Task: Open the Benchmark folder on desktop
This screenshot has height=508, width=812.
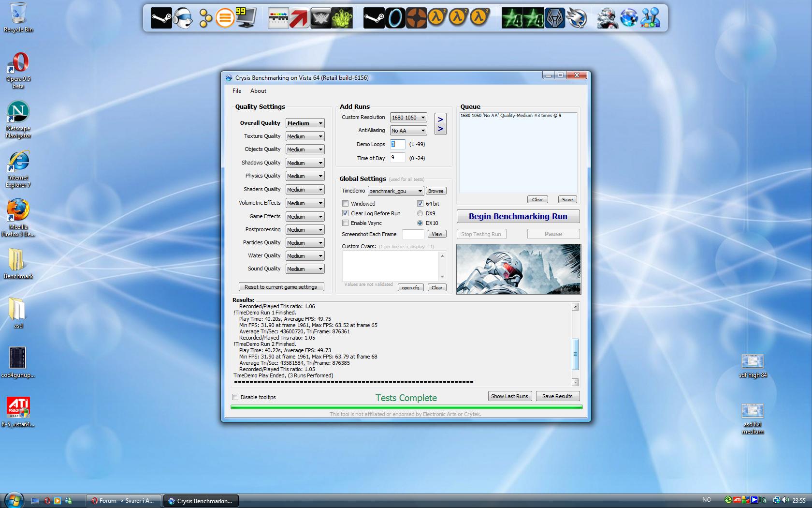Action: [18, 264]
